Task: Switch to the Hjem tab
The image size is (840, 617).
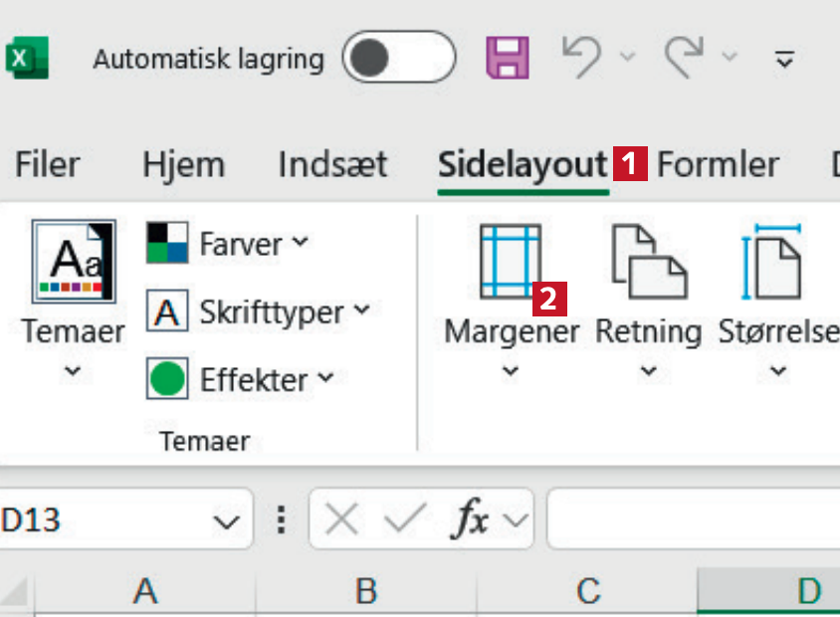Action: tap(183, 165)
